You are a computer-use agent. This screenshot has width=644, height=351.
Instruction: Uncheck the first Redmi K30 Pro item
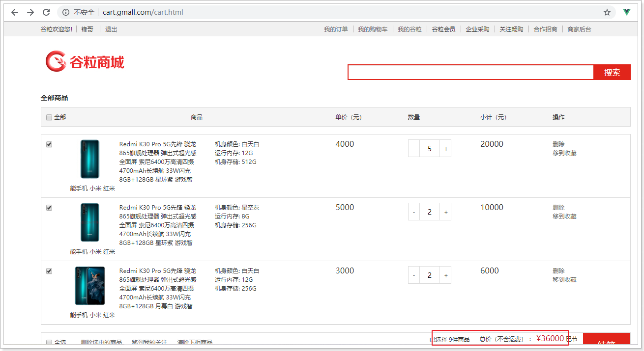click(x=49, y=144)
